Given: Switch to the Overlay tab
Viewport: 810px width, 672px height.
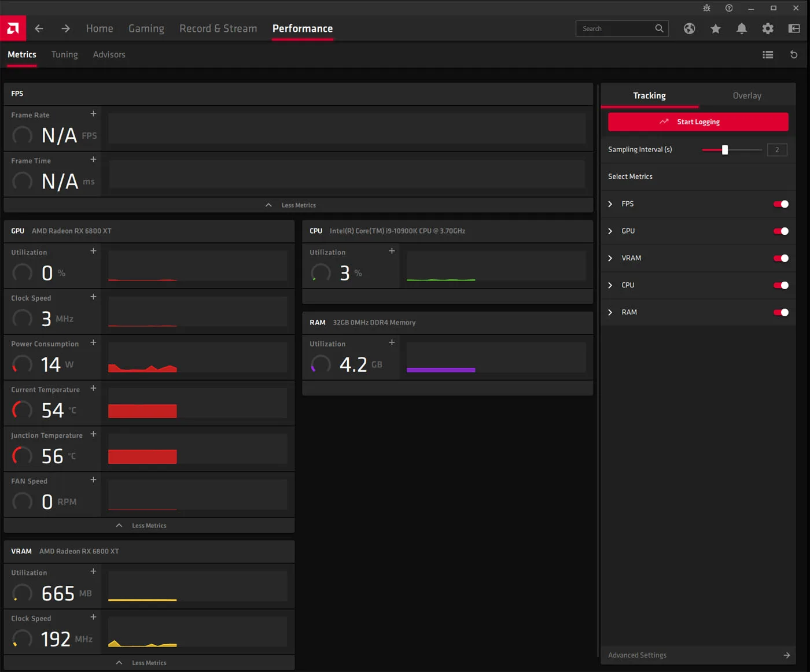Looking at the screenshot, I should coord(747,95).
